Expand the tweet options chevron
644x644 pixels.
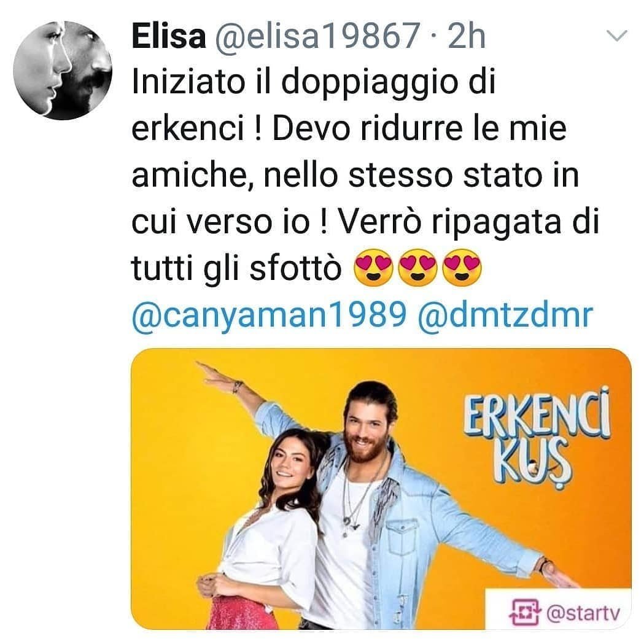(x=617, y=36)
